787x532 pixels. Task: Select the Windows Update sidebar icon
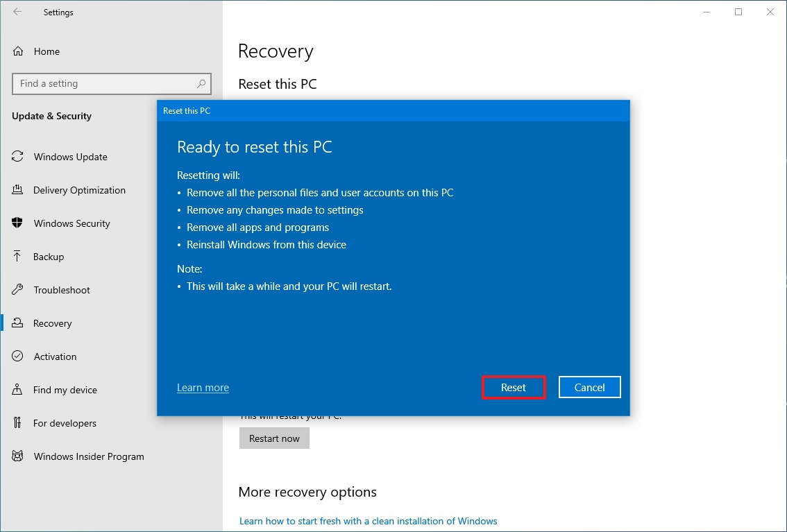(x=17, y=157)
